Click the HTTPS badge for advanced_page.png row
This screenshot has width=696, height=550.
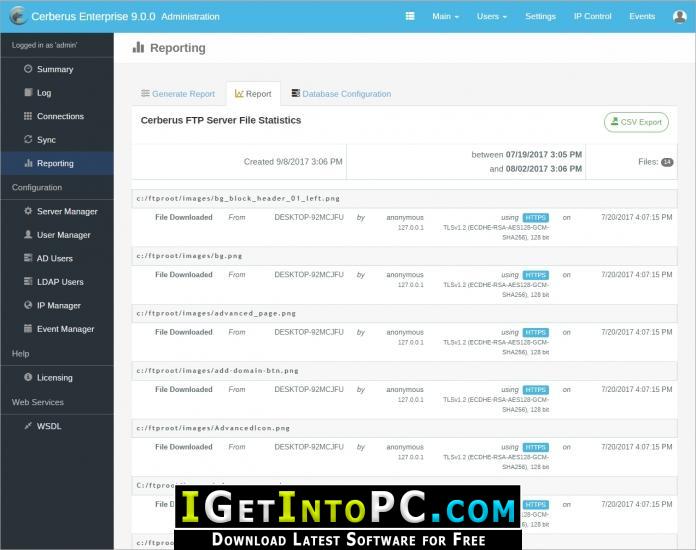(536, 332)
